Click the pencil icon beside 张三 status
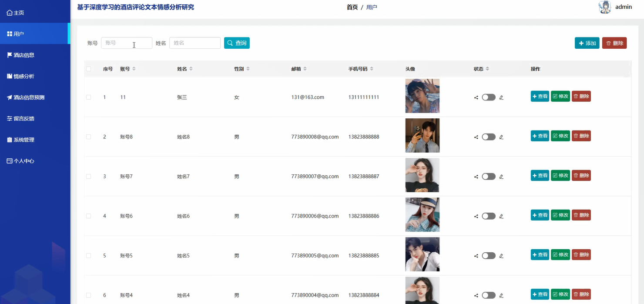The width and height of the screenshot is (644, 304). (501, 97)
